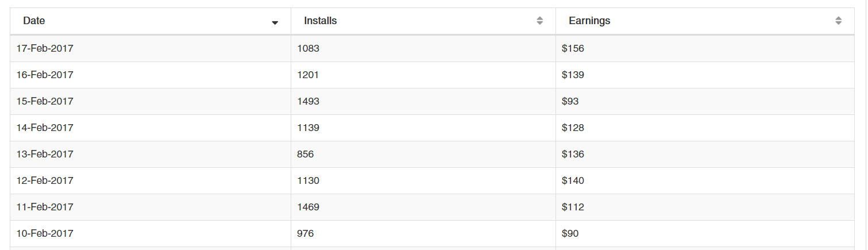The image size is (868, 250).
Task: Toggle the Installs column sort icon
Action: pyautogui.click(x=539, y=21)
